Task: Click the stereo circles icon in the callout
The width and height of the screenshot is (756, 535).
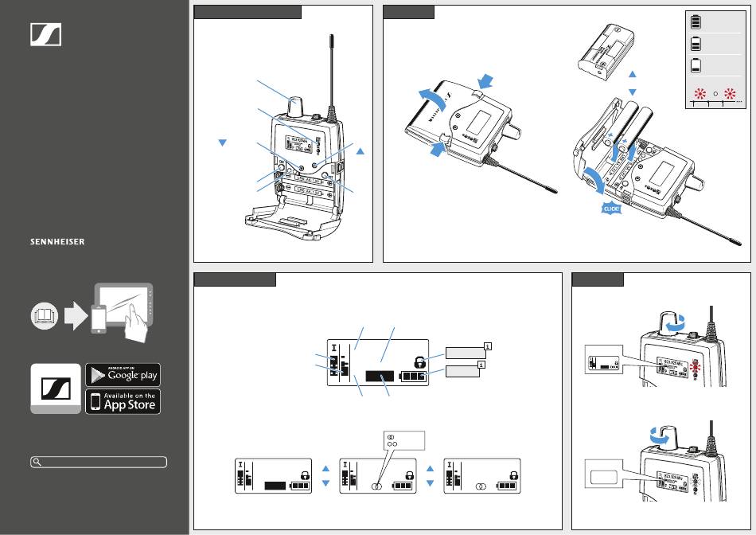Action: pos(391,437)
